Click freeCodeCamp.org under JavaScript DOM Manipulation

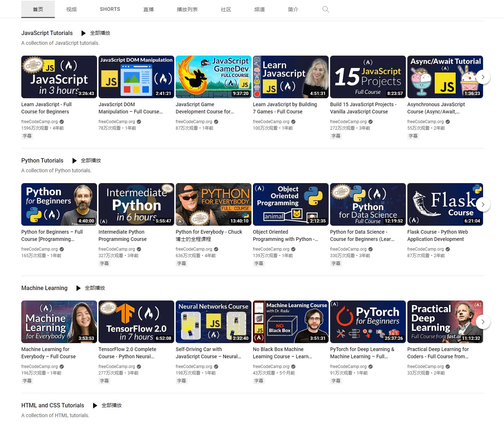(117, 122)
